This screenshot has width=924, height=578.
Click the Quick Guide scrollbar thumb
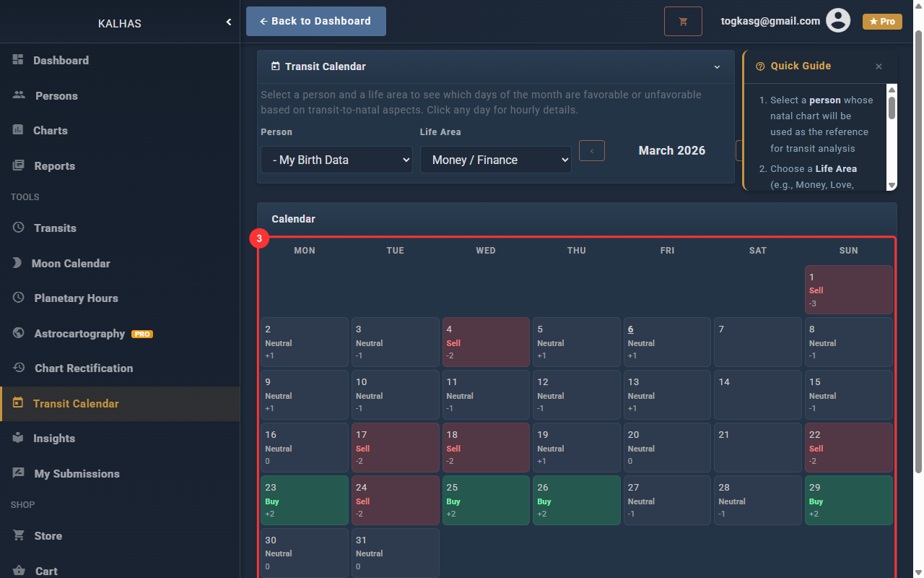tap(892, 108)
